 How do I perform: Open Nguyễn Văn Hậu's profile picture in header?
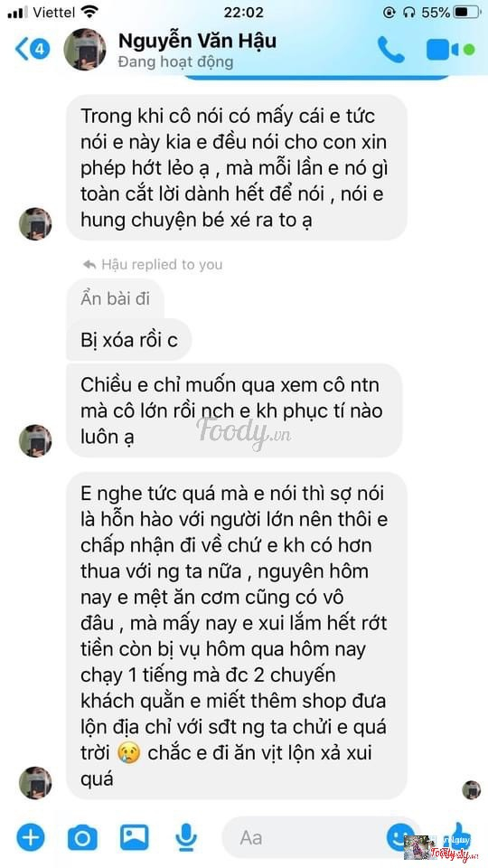click(x=85, y=49)
